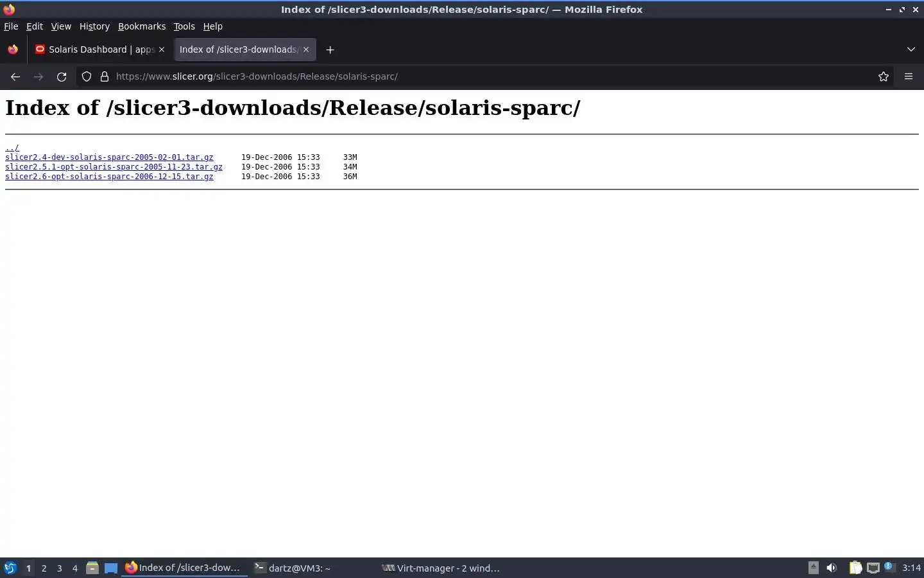Screen dimensions: 924x578
Task: Click the blue show desktop taskbar icon
Action: [x=111, y=568]
